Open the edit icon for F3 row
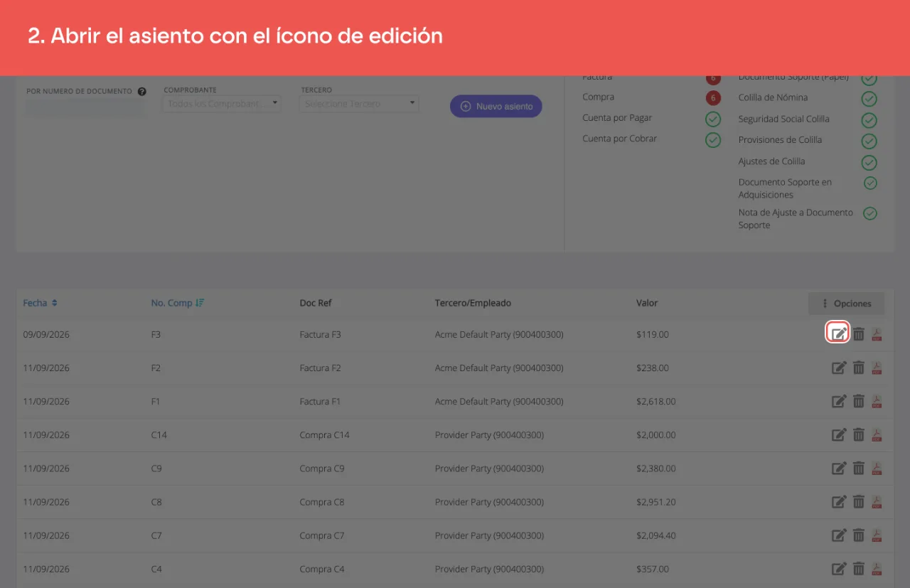This screenshot has height=588, width=910. point(839,333)
